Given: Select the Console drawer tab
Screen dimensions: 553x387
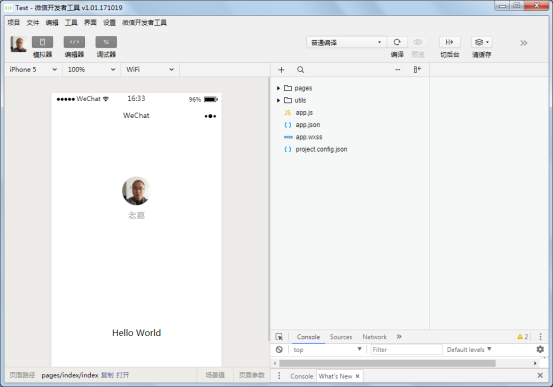Looking at the screenshot, I should click(302, 376).
